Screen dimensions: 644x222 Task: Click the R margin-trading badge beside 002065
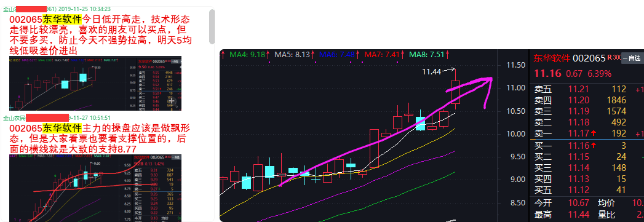click(610, 58)
